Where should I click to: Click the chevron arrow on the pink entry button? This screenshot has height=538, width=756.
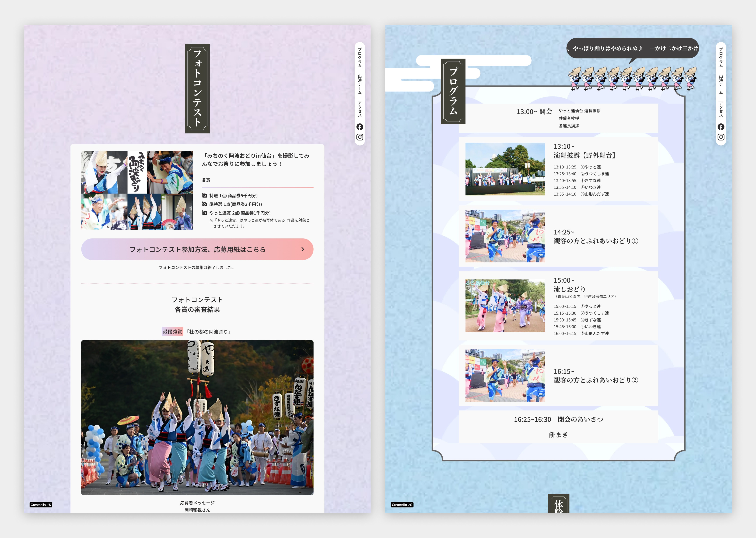[x=303, y=249]
